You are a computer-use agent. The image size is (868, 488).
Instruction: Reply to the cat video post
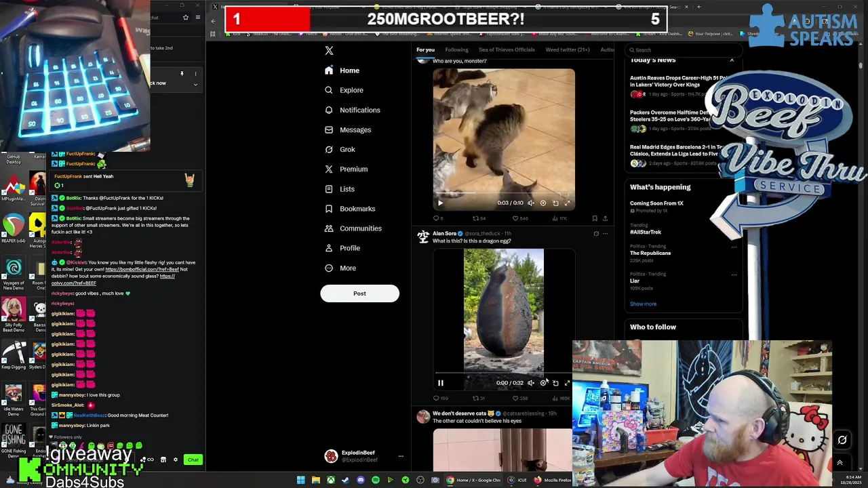438,218
